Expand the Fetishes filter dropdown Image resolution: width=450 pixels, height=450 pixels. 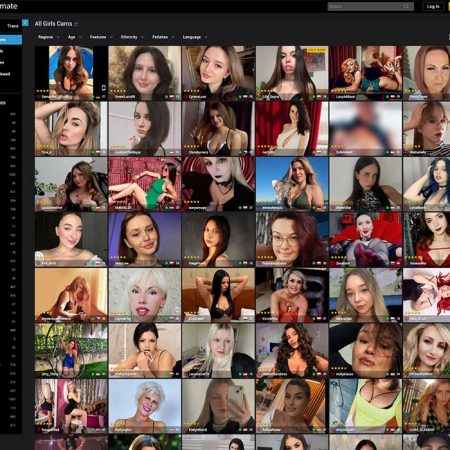click(x=163, y=37)
